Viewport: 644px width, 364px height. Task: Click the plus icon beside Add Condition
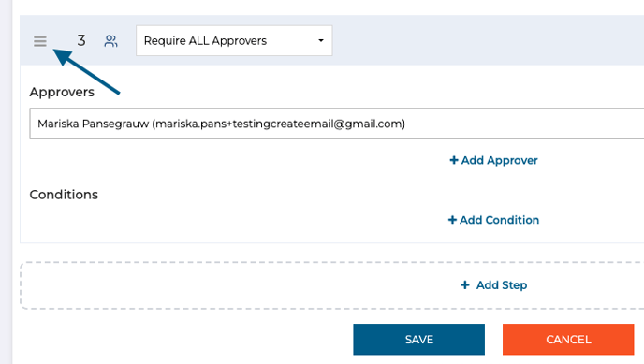pos(452,220)
